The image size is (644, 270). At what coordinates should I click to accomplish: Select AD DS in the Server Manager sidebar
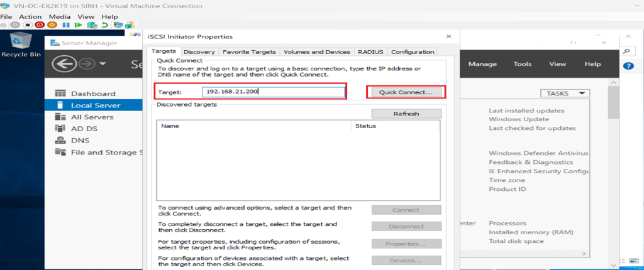pyautogui.click(x=84, y=129)
